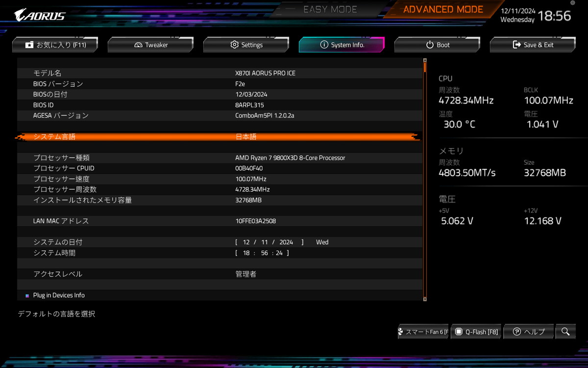
Task: Switch to the Tweaker tab
Action: click(150, 45)
